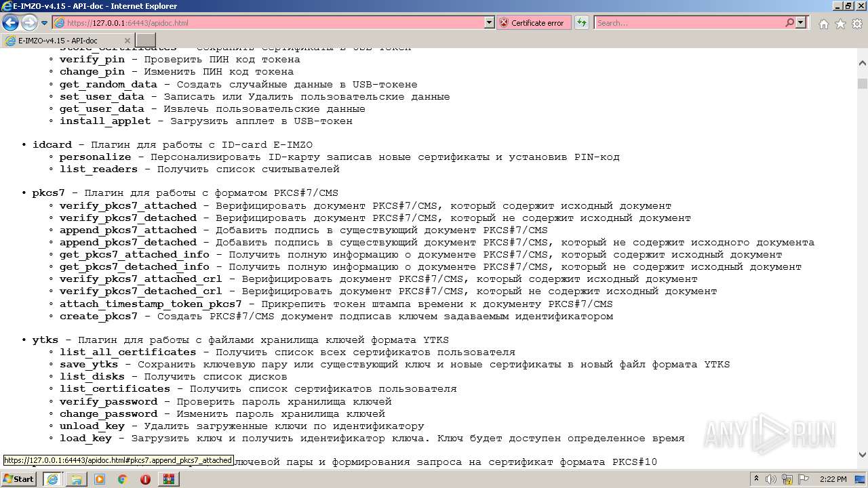Click the Refresh page icon
Screen dimensions: 868x488
tap(581, 23)
